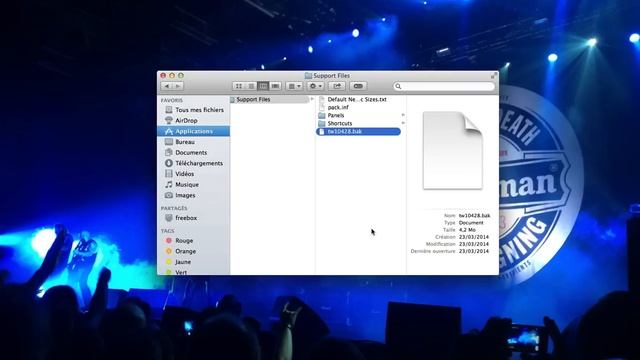Open Applications in the sidebar
The height and width of the screenshot is (360, 640).
click(x=193, y=131)
